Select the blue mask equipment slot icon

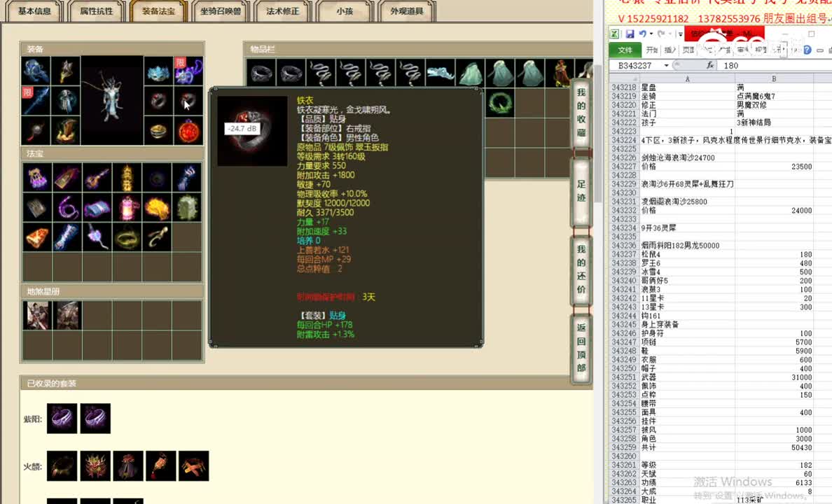tap(158, 71)
